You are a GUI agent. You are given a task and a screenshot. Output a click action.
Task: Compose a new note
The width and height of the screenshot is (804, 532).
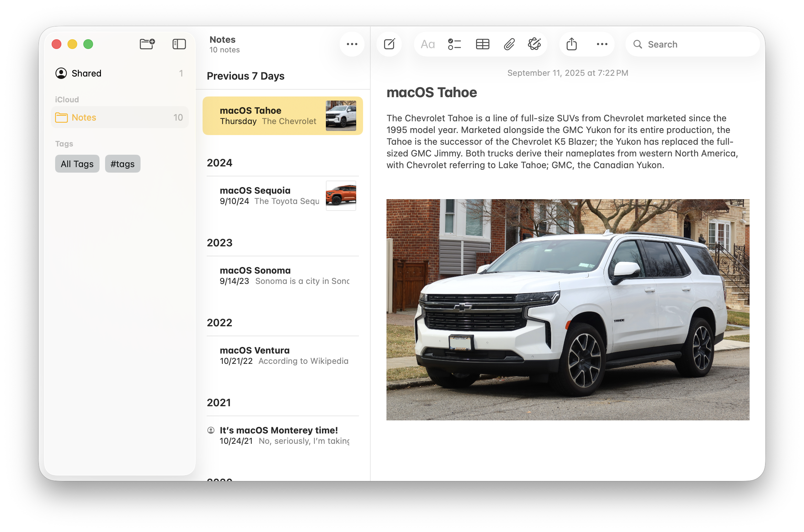(389, 44)
